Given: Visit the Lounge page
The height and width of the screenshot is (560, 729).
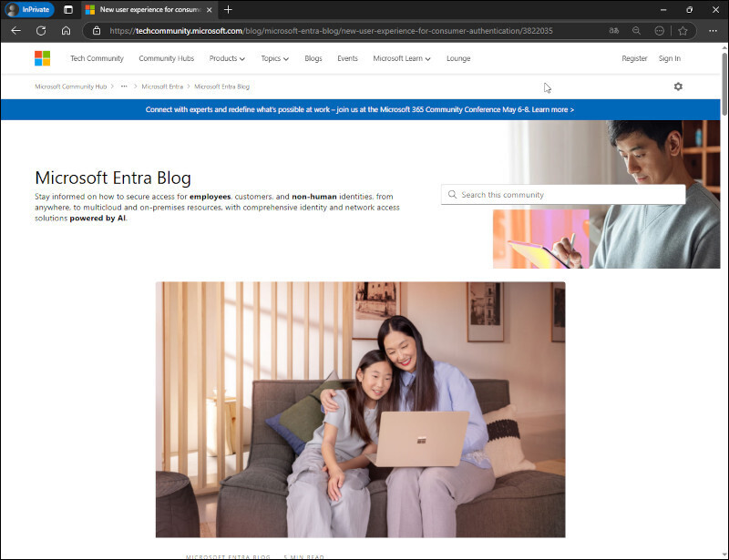Looking at the screenshot, I should [458, 58].
